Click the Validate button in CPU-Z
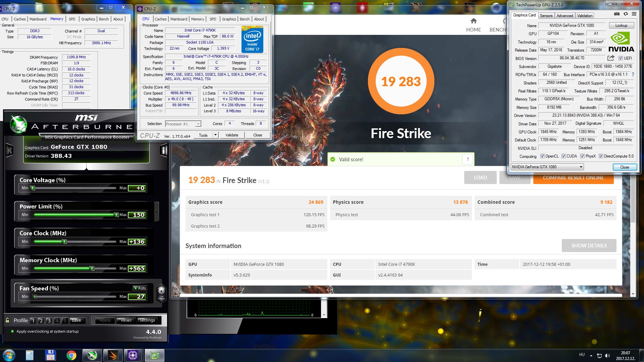The width and height of the screenshot is (644, 362). point(232,135)
